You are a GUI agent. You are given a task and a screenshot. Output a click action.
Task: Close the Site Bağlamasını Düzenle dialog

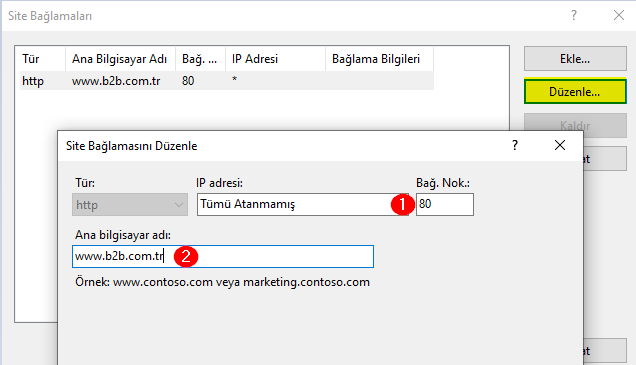(560, 145)
